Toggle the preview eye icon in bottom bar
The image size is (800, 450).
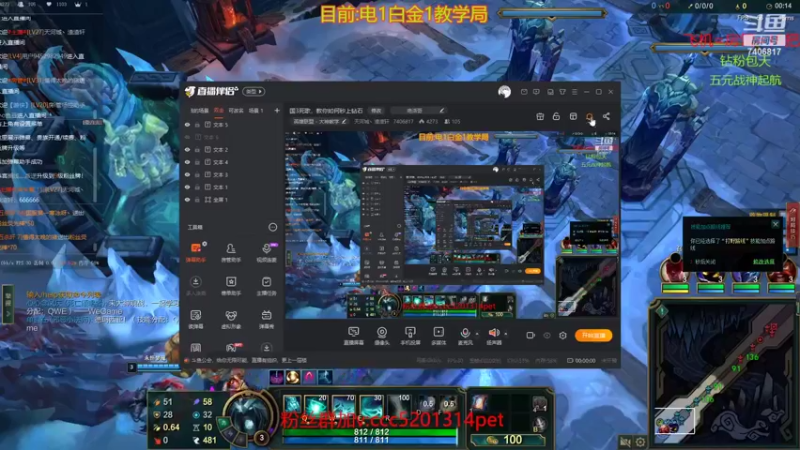547,335
